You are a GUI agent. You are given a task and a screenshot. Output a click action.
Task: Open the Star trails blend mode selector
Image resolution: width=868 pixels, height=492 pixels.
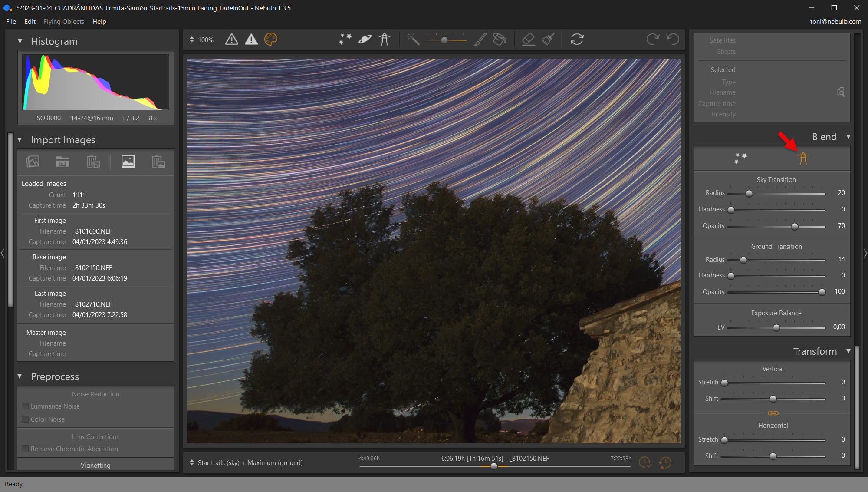pyautogui.click(x=191, y=463)
